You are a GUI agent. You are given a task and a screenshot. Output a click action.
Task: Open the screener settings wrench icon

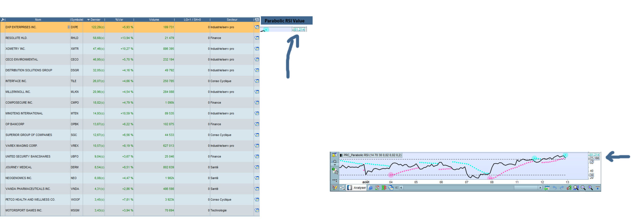tap(3, 19)
